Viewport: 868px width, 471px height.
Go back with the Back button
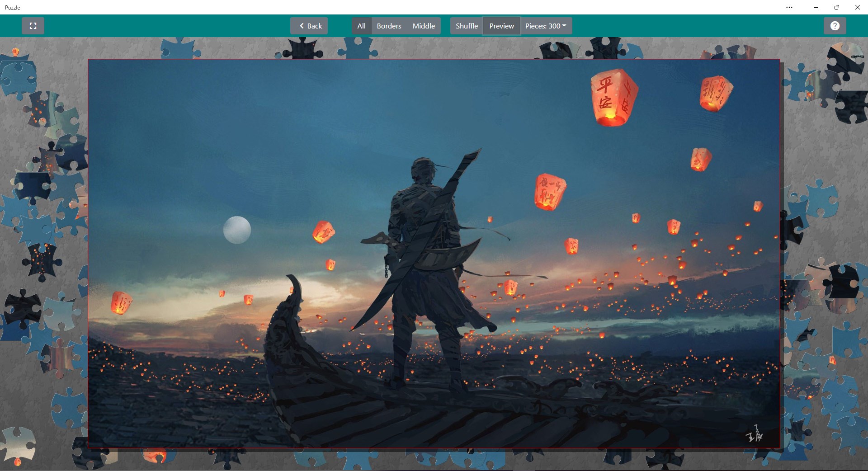click(x=309, y=26)
